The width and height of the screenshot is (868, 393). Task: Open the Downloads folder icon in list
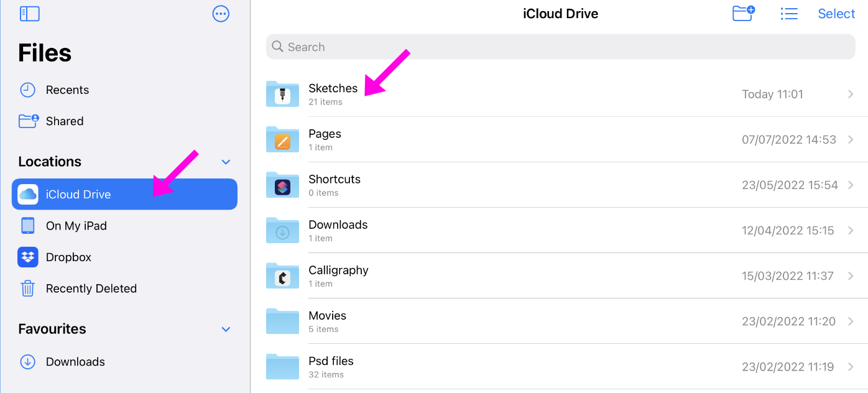pyautogui.click(x=282, y=230)
